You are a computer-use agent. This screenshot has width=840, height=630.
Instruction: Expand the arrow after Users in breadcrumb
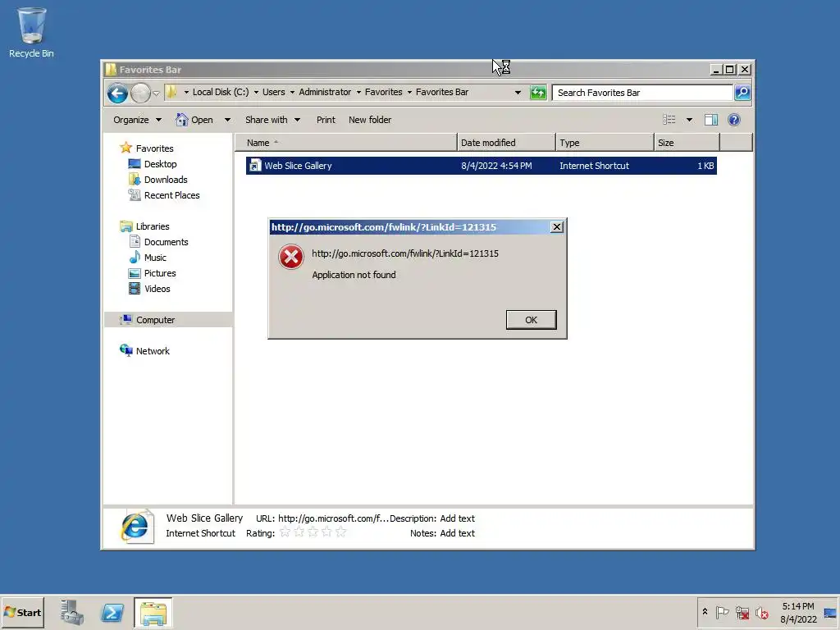click(293, 92)
